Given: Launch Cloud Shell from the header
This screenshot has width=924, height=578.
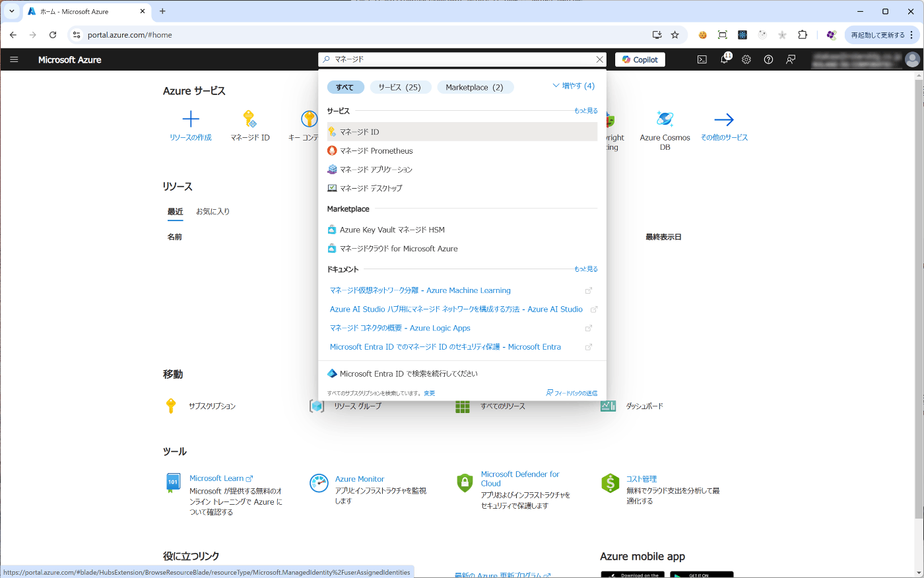Looking at the screenshot, I should (702, 59).
